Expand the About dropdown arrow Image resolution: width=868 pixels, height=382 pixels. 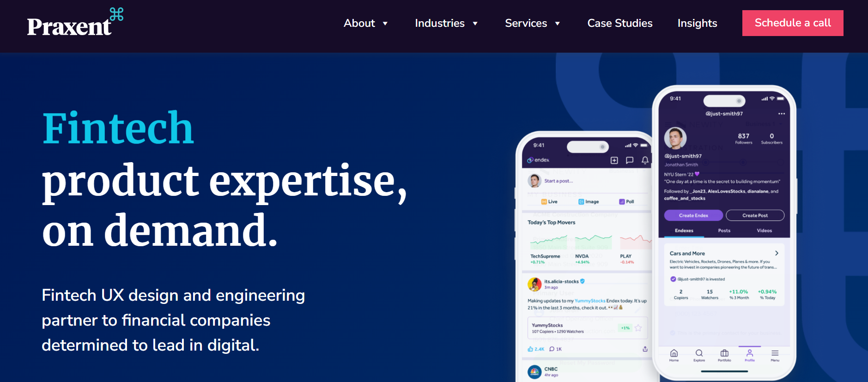pos(385,24)
